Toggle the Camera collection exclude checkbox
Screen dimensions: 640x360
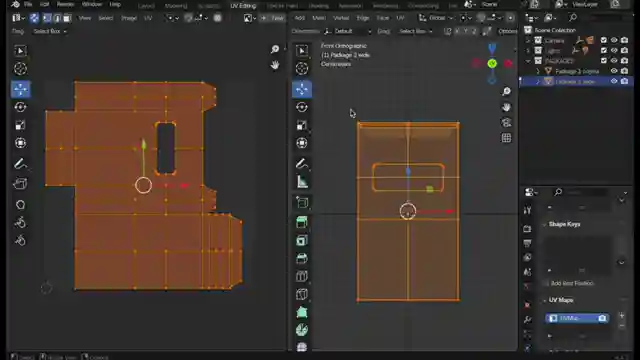[604, 40]
